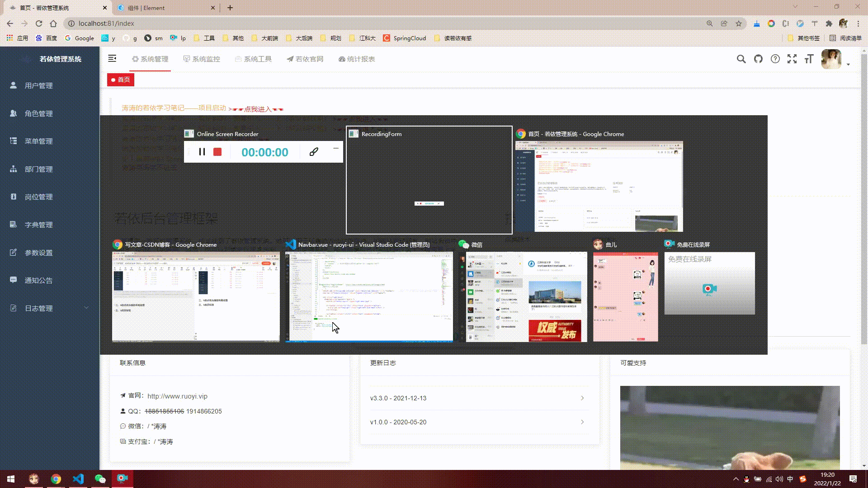Open WeChat from the taskbar
Screen dimensions: 868x488
pos(100,479)
